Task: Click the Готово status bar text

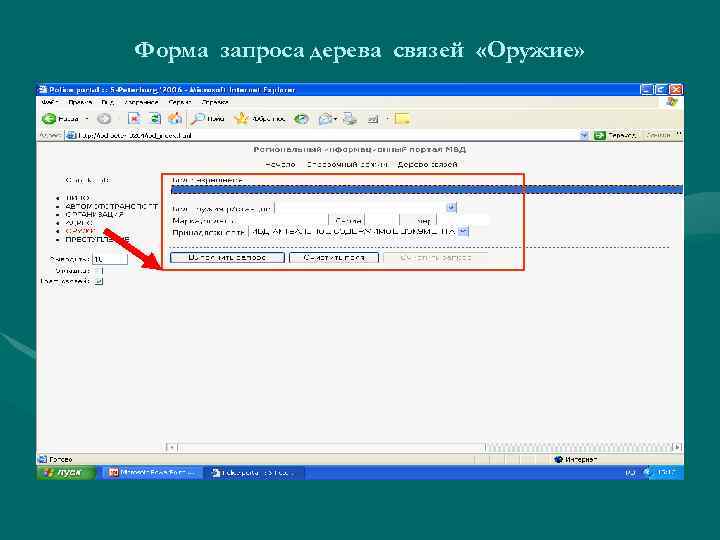Action: click(x=60, y=459)
